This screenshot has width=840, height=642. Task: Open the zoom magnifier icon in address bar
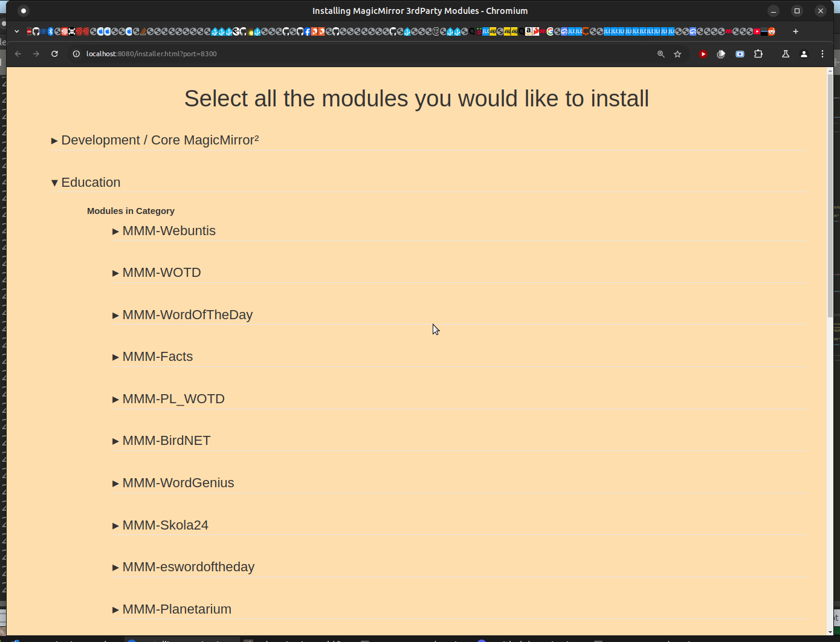pos(661,54)
